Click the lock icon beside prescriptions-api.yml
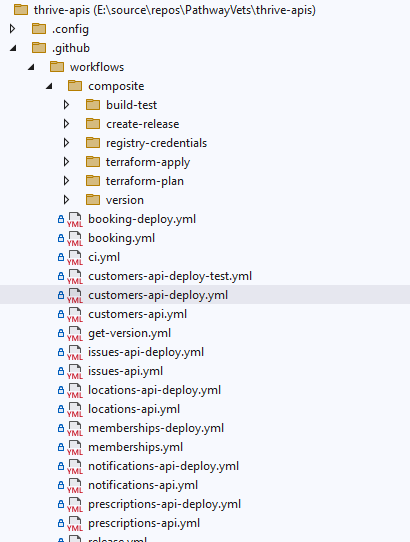The width and height of the screenshot is (410, 542). pos(61,523)
